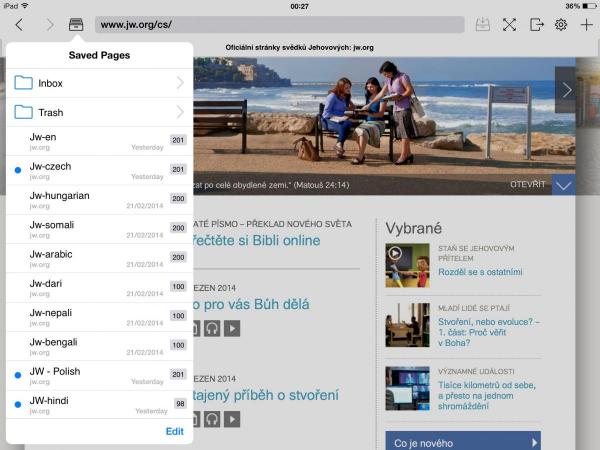Open the settings gear icon
Screen dimensions: 600x450
pos(561,24)
